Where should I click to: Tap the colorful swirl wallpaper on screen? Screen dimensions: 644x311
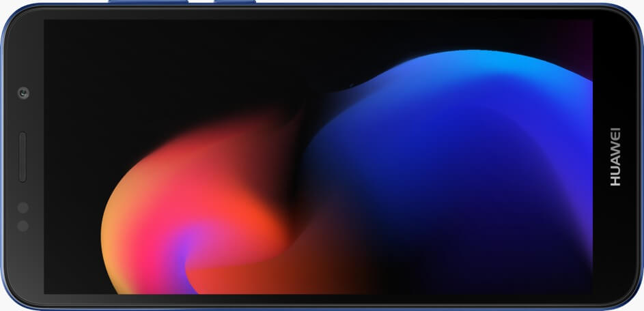pyautogui.click(x=318, y=156)
